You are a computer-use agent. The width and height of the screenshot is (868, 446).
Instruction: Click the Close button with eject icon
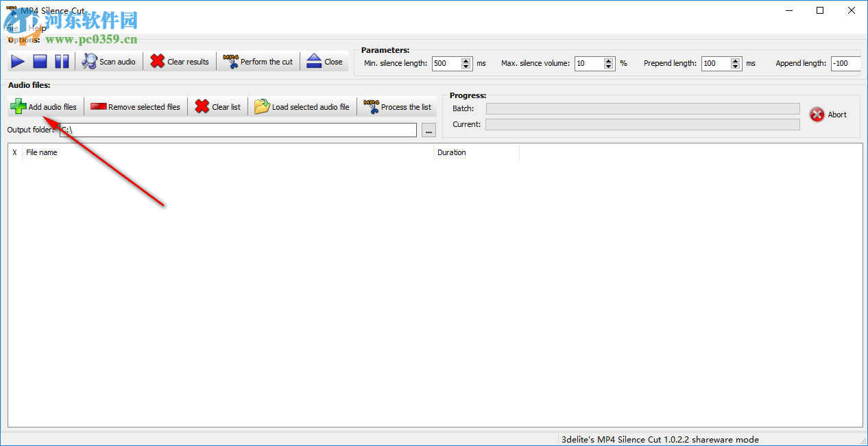pyautogui.click(x=325, y=62)
